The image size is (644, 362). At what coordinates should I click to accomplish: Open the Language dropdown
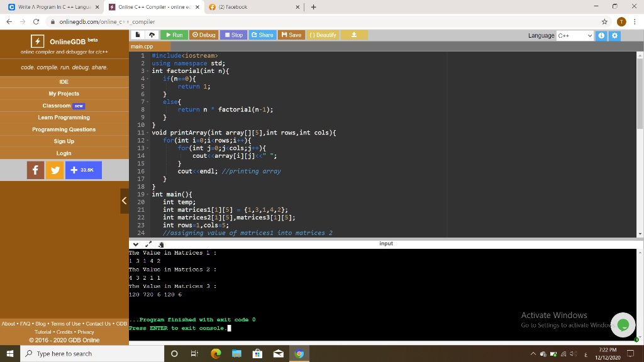574,36
